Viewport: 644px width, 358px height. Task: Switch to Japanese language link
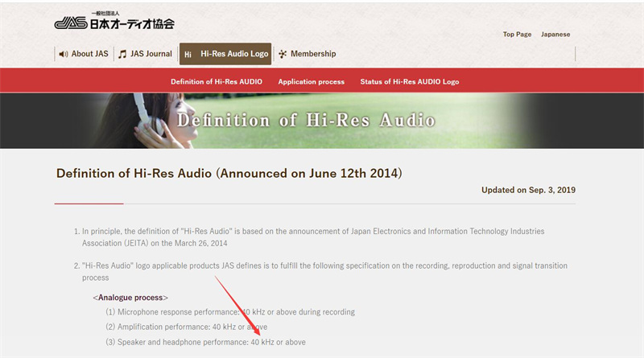click(555, 35)
